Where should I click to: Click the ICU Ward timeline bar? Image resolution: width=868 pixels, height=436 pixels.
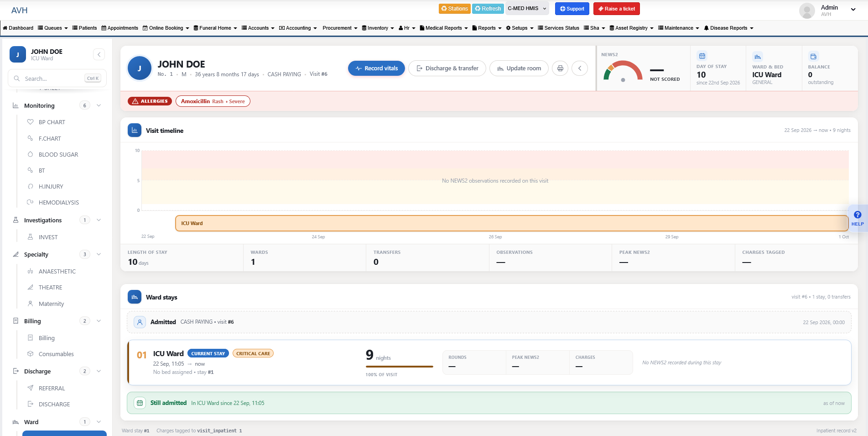pos(511,223)
